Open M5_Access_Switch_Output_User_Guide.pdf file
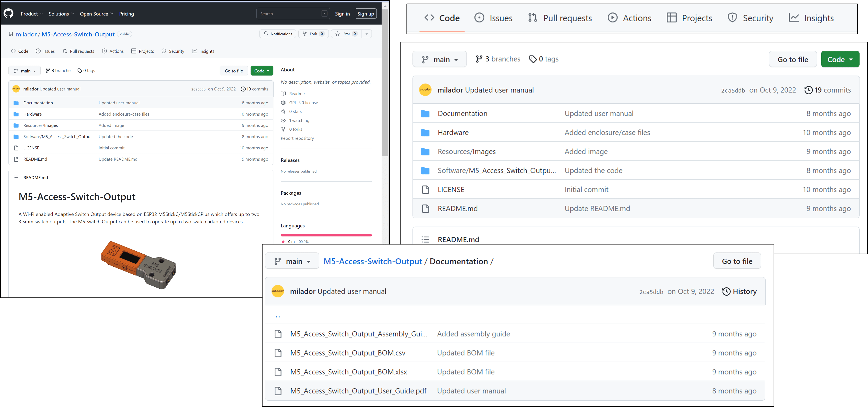 pos(358,391)
